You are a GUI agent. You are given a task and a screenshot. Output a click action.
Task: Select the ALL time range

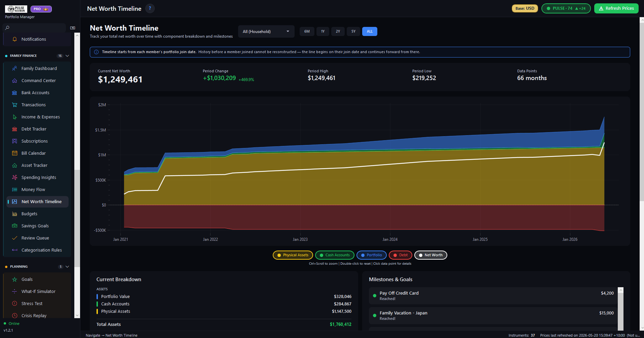370,32
